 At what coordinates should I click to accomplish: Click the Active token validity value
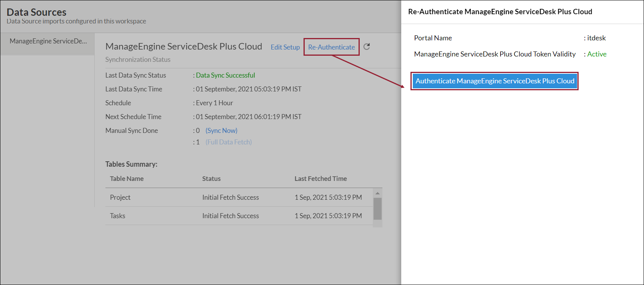tap(597, 54)
